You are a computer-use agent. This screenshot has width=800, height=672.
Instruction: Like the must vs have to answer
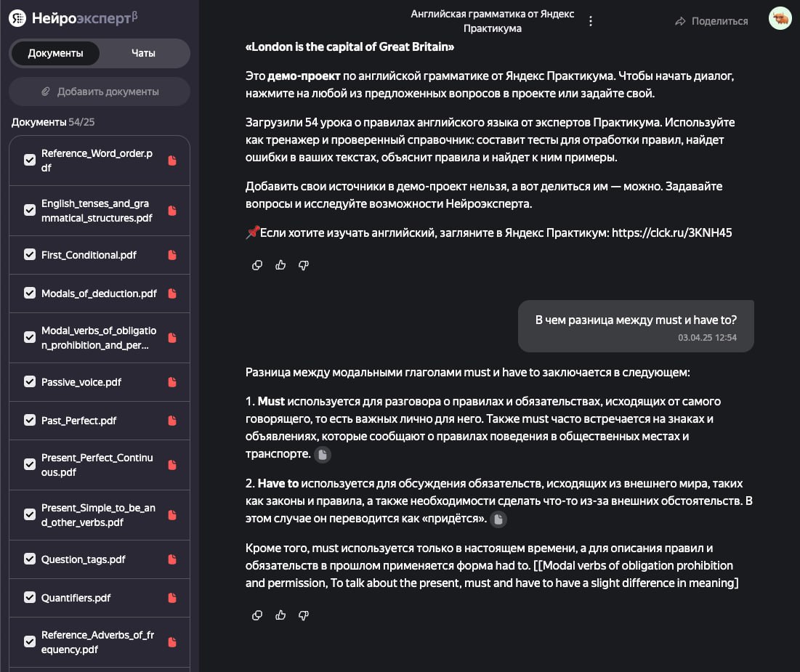(280, 615)
